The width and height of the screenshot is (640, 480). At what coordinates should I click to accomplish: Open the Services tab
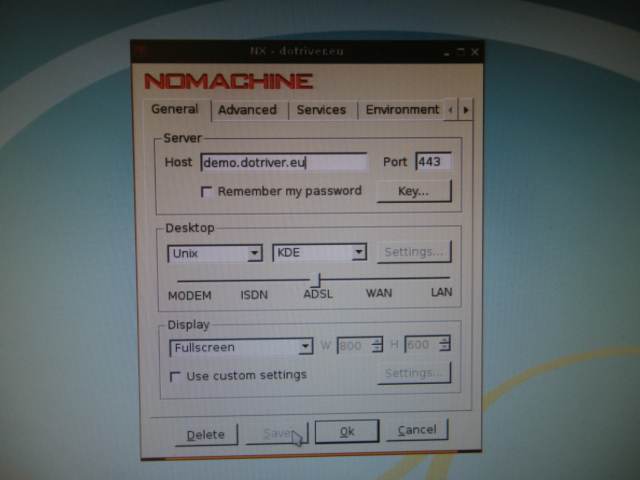(321, 110)
